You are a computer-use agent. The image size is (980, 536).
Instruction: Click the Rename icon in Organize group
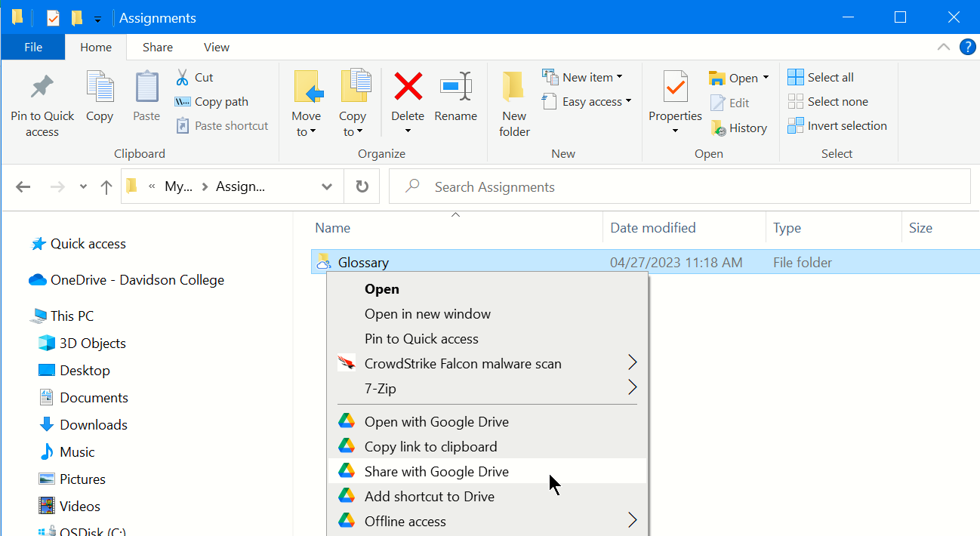coord(455,87)
